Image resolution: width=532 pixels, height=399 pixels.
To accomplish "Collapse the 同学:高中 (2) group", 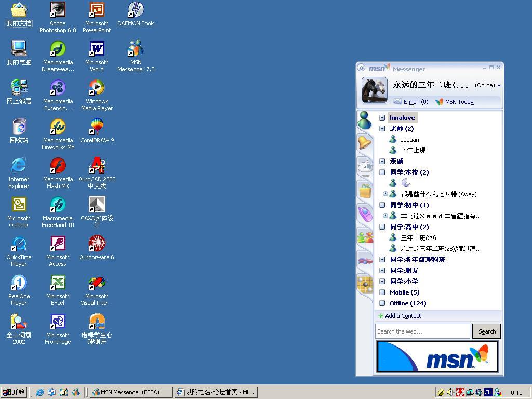I will 382,227.
